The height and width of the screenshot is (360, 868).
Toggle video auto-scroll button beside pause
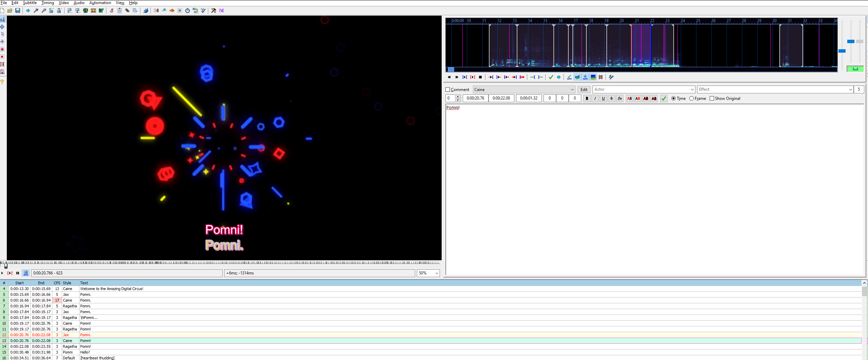pos(26,273)
